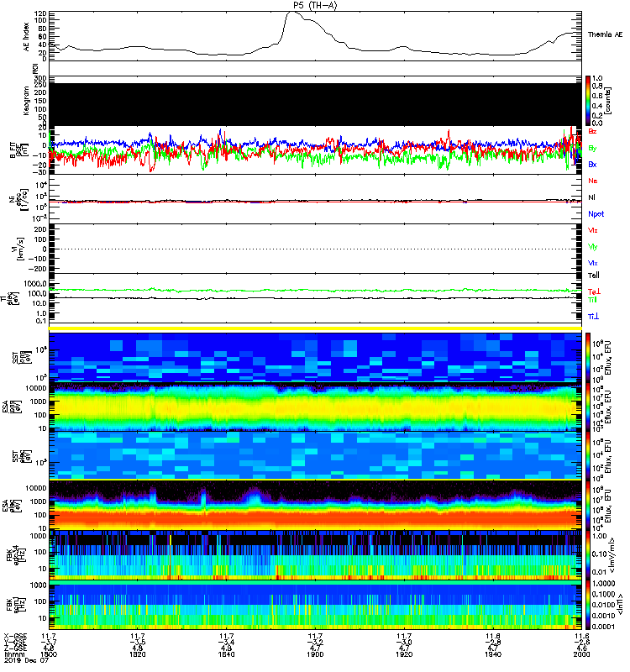This screenshot has height=672, width=630.
Task: Click the 'X-GSE' row label
Action: point(15,637)
